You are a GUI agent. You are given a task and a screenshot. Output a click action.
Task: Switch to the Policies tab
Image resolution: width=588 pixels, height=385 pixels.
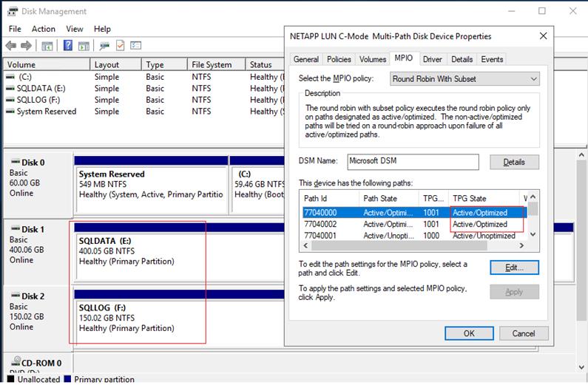click(339, 59)
